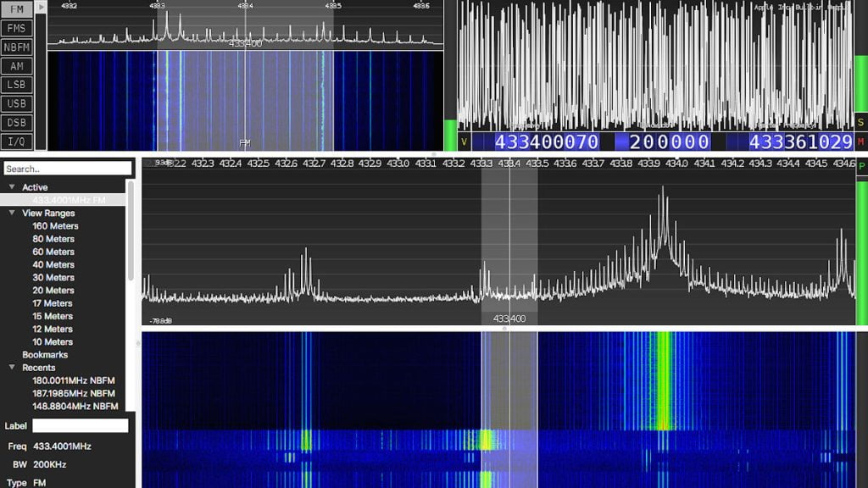Enable the green P peak hold button

pos(862,166)
